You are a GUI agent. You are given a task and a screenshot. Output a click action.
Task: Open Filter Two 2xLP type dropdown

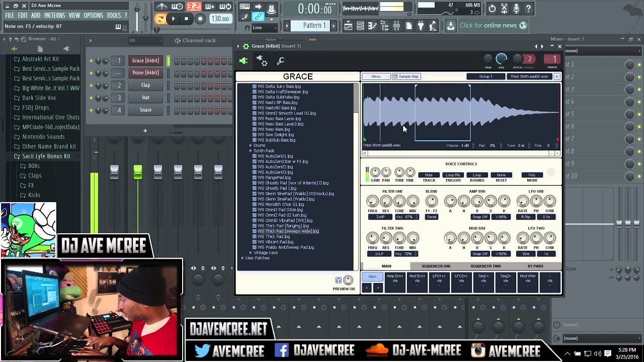pos(379,254)
